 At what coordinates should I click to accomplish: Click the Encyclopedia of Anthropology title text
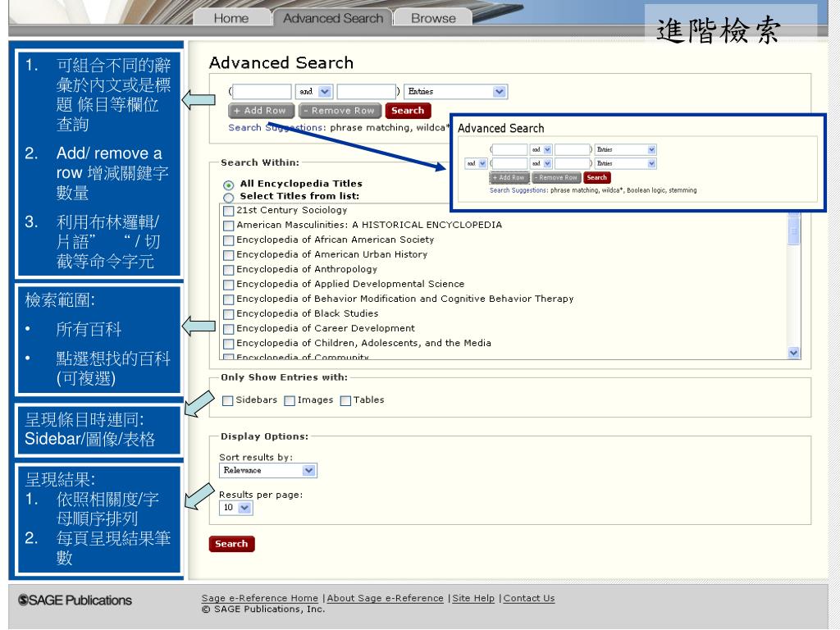pos(307,269)
